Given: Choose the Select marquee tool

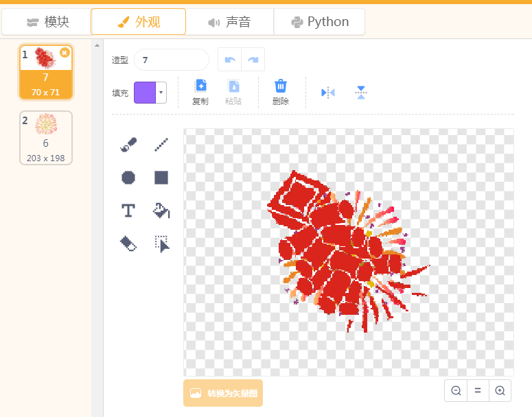Looking at the screenshot, I should [161, 243].
